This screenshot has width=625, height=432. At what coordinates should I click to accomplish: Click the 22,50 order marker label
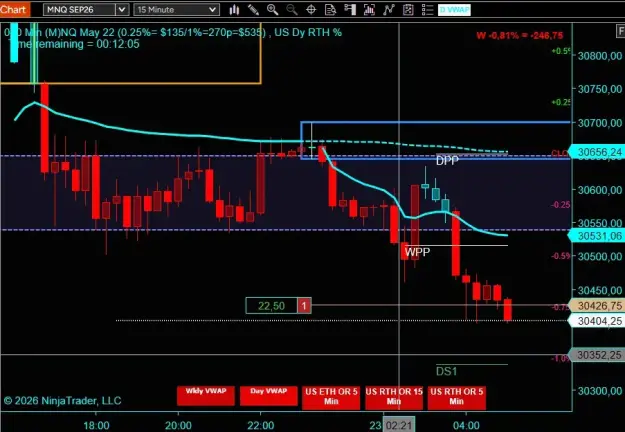pyautogui.click(x=271, y=306)
